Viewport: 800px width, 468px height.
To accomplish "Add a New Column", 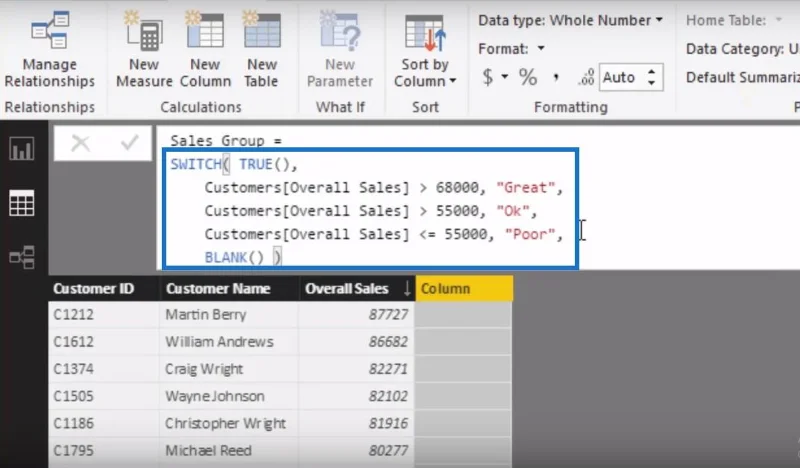I will pos(205,50).
